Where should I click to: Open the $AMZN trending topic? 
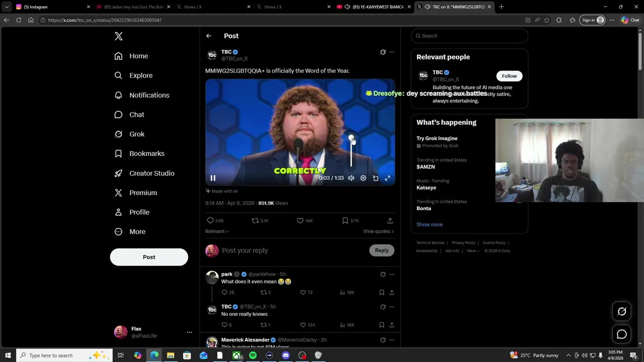(x=426, y=167)
